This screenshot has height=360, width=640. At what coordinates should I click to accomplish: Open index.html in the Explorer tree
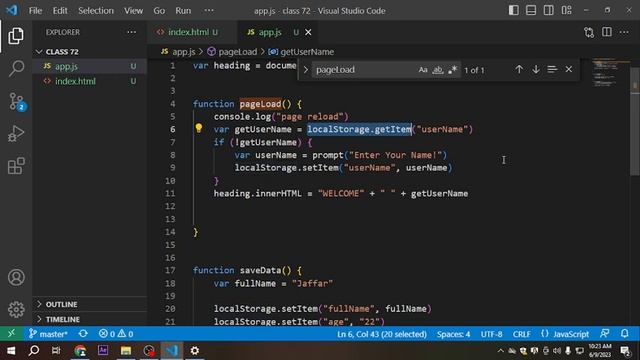coord(90,81)
